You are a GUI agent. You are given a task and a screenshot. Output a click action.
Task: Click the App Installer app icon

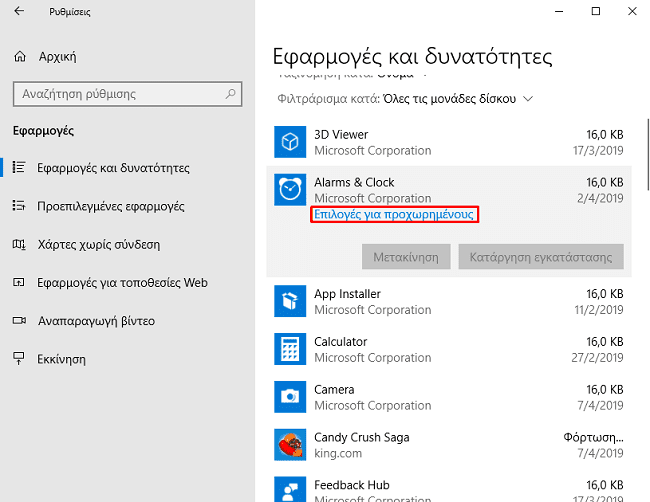[290, 301]
